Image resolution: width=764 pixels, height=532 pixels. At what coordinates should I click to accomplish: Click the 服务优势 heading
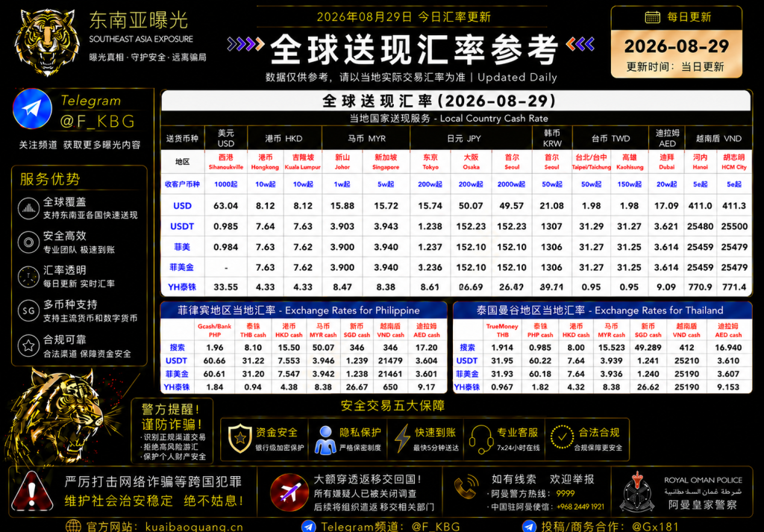pos(50,179)
